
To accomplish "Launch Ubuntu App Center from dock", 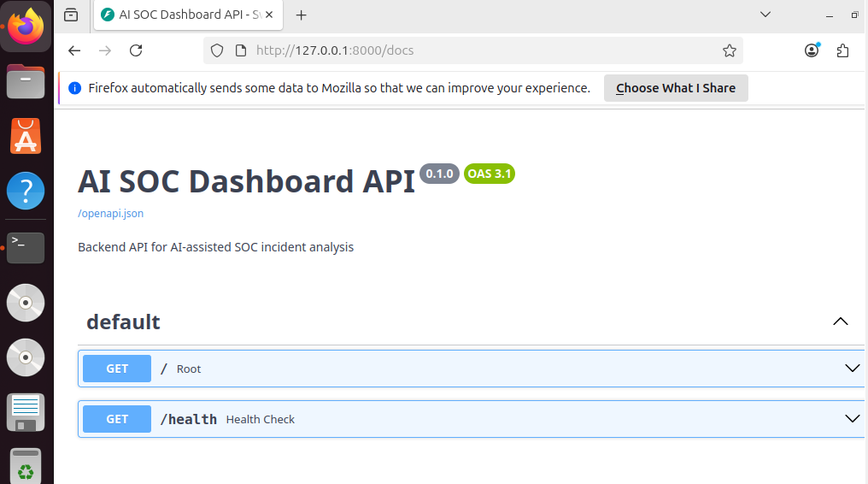I will pyautogui.click(x=26, y=136).
